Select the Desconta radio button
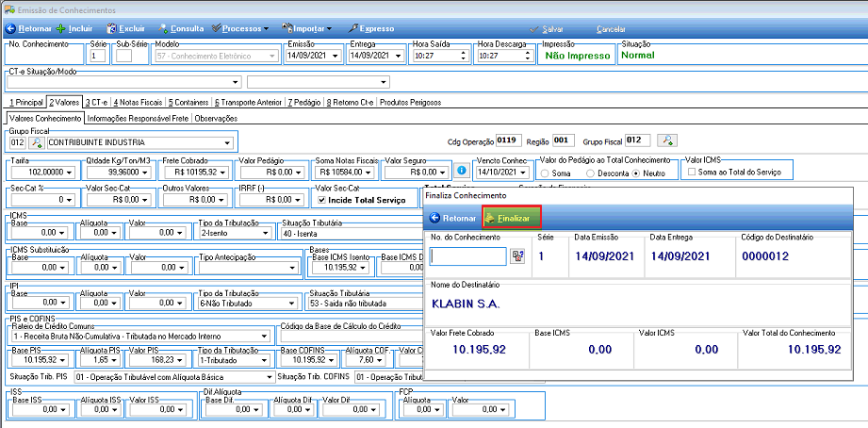Screen dimensions: 868x428 click(x=592, y=173)
